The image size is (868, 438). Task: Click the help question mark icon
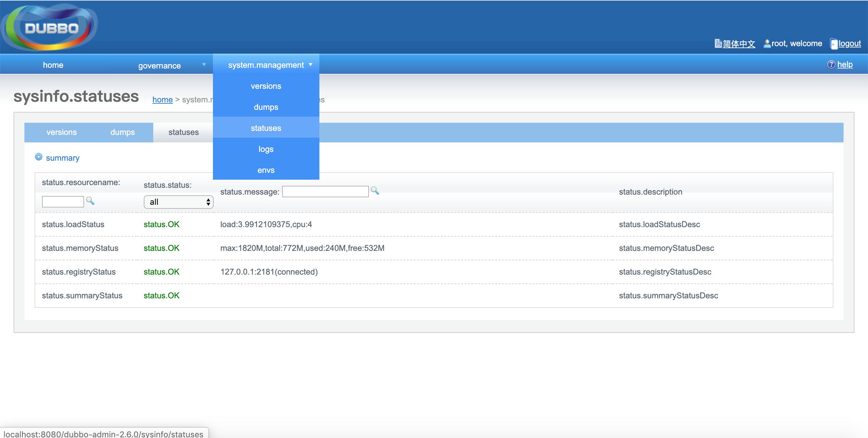[x=831, y=64]
